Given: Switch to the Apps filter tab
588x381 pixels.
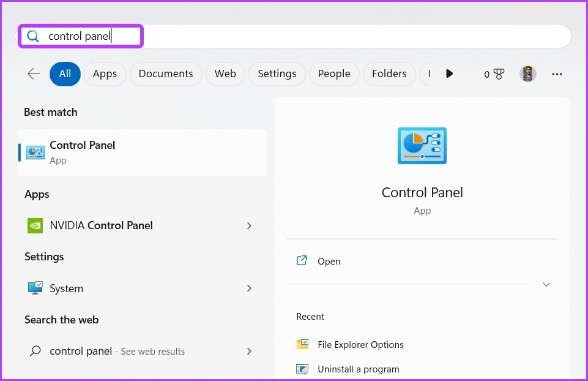Looking at the screenshot, I should click(x=105, y=74).
